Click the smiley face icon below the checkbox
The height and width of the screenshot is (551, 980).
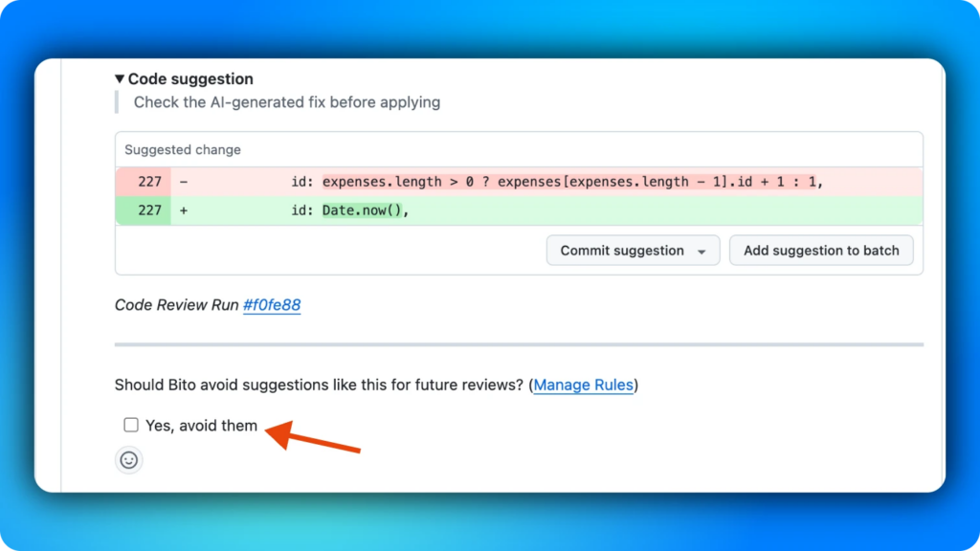[x=129, y=460]
